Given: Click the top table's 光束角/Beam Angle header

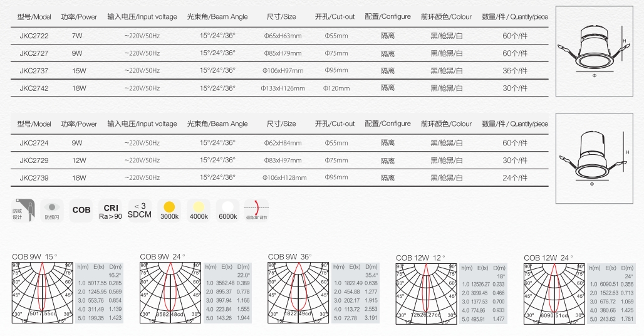Looking at the screenshot, I should [x=217, y=17].
